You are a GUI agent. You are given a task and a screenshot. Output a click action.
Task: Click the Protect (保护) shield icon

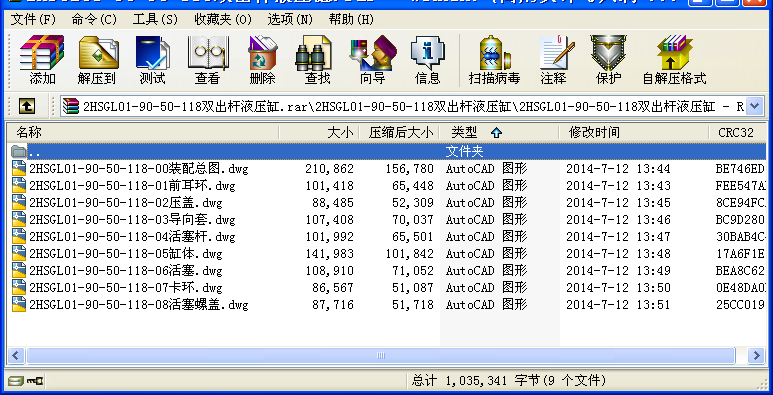608,60
